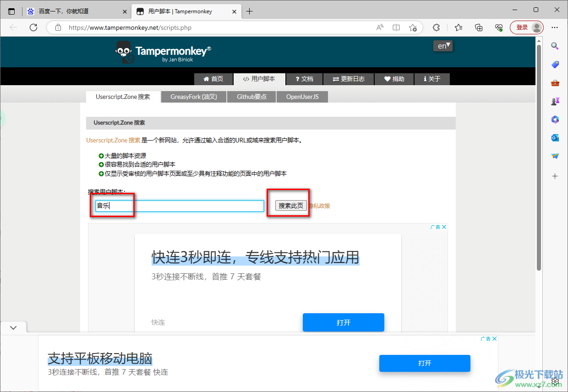The width and height of the screenshot is (568, 392).
Task: Open the 隐私政策 link
Action: click(x=319, y=206)
